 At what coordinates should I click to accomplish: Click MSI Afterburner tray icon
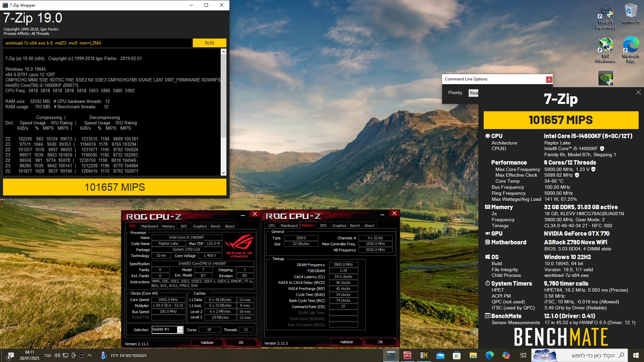(82, 355)
